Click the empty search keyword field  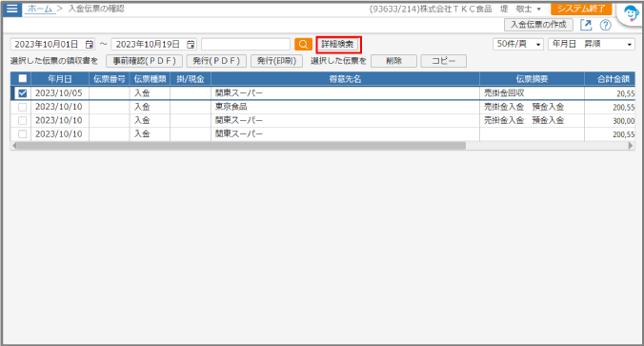[x=246, y=45]
